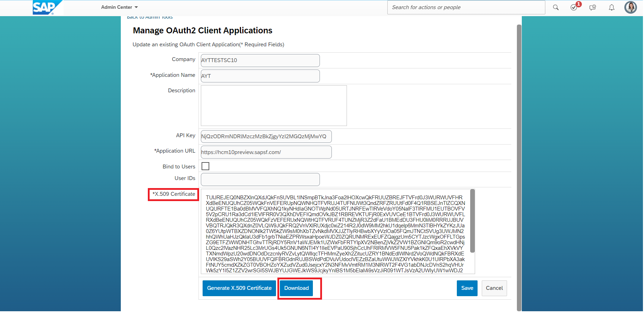Click the Manage OAuth2 Client Applications heading

pyautogui.click(x=203, y=31)
